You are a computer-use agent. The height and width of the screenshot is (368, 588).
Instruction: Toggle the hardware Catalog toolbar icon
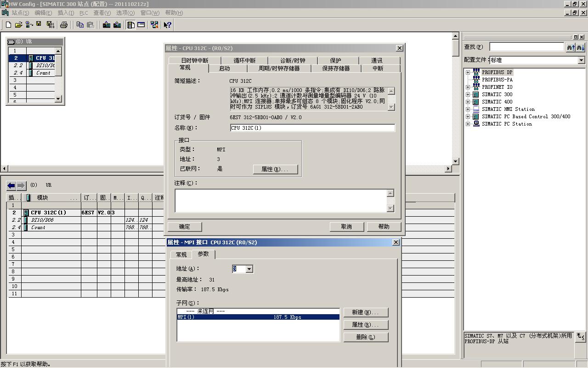point(130,25)
